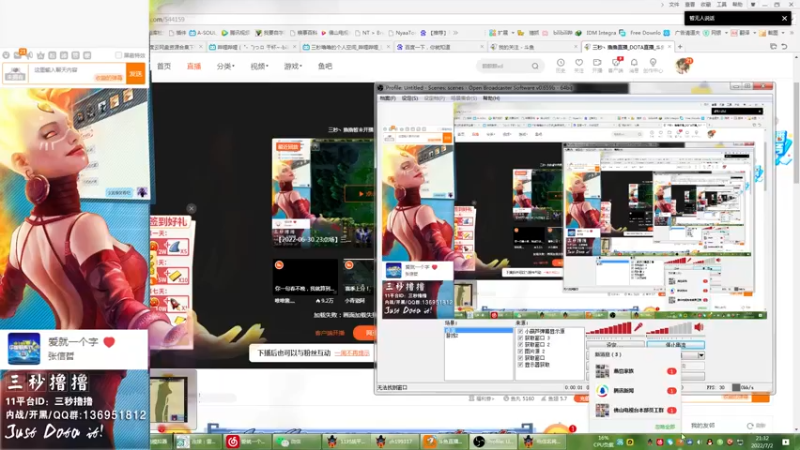Click the OBS settings button under mic meter
Screen dimensions: 800x450
(x=614, y=345)
